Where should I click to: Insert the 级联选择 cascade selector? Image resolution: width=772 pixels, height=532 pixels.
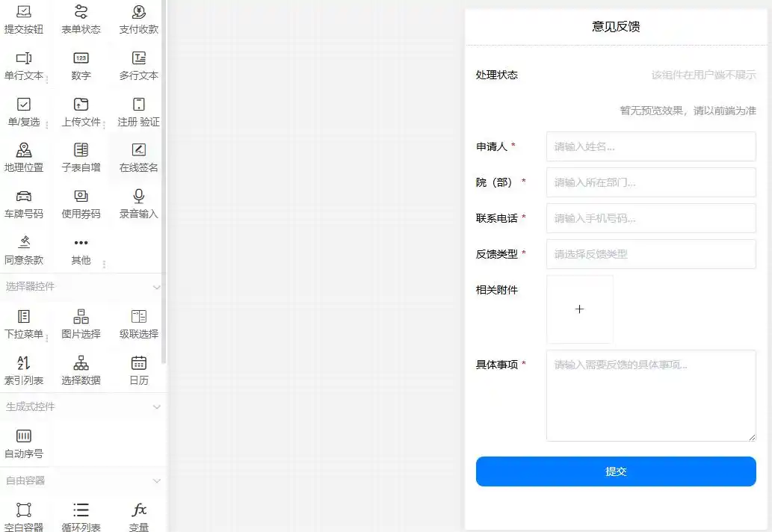coord(139,324)
